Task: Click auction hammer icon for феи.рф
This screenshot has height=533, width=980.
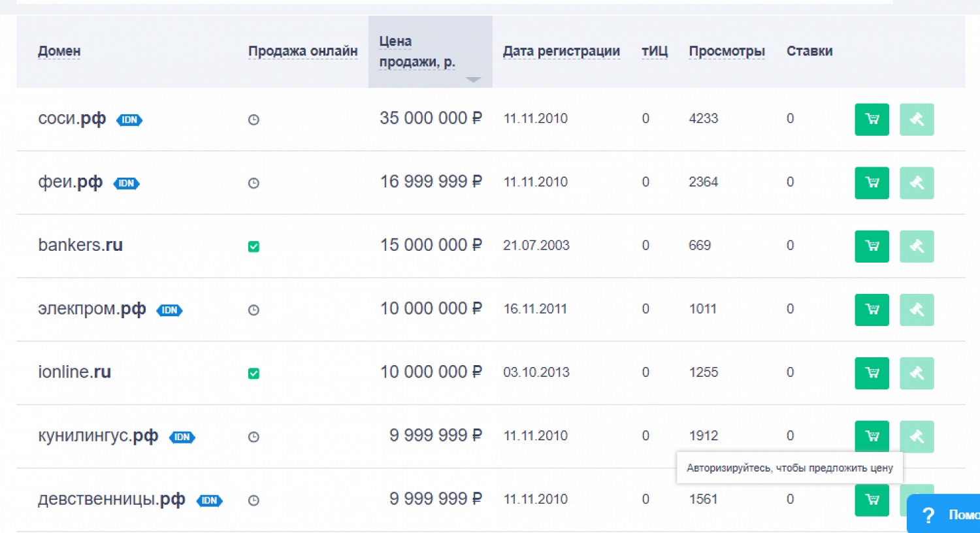Action: pos(917,183)
